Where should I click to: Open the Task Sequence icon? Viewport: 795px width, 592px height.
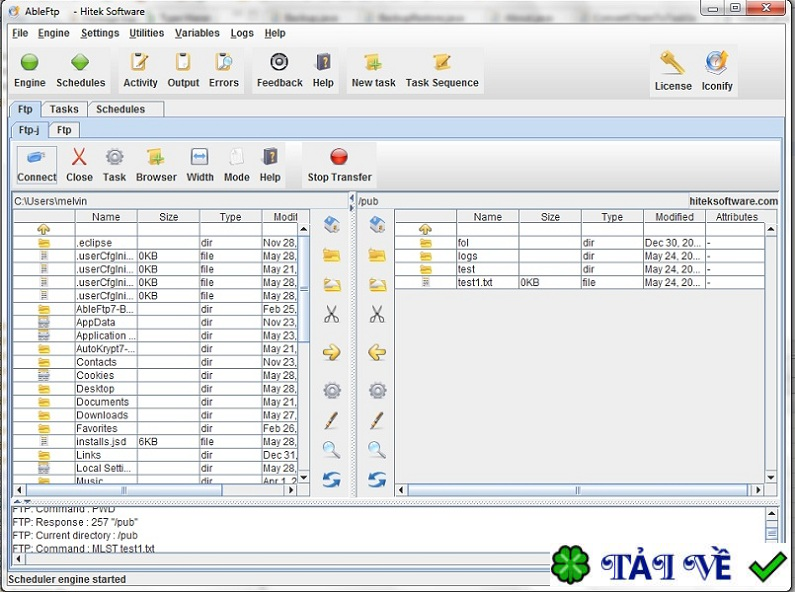coord(442,70)
